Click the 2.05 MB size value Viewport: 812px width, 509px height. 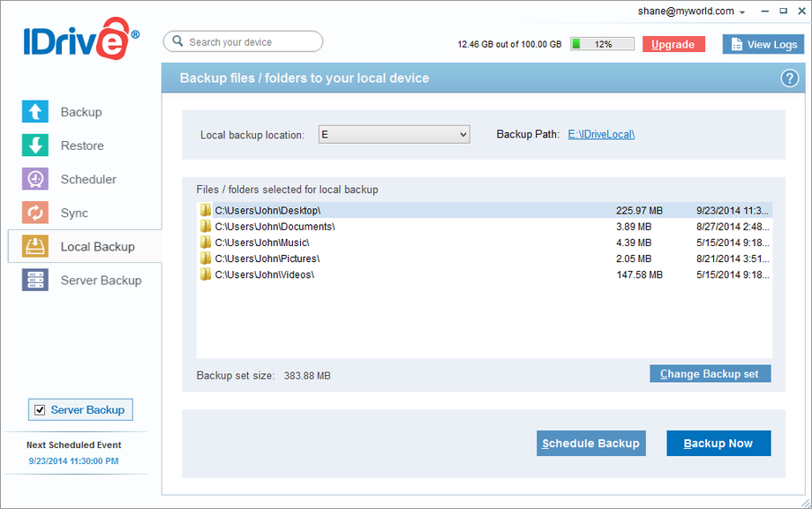point(634,258)
